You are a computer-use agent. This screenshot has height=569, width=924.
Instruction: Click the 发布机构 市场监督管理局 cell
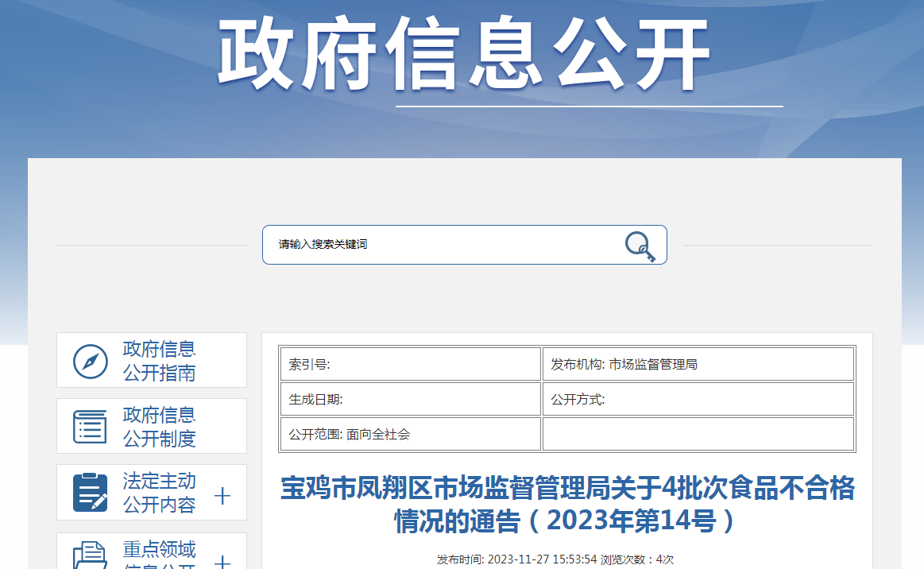[x=698, y=365]
